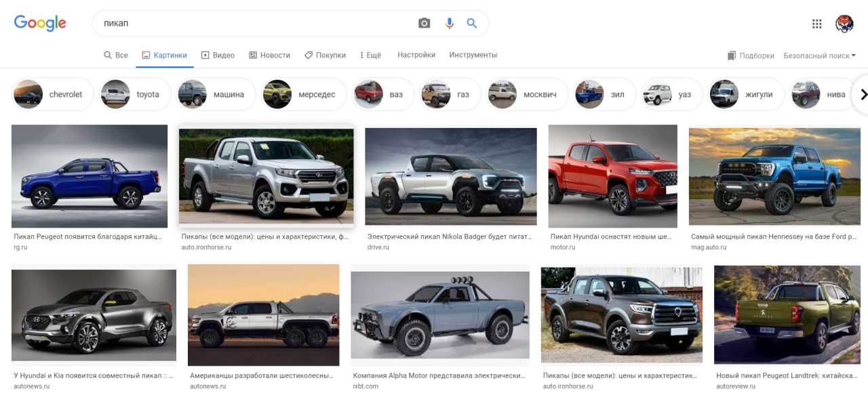Filter by the 'зил' chip
This screenshot has width=868, height=399.
605,94
